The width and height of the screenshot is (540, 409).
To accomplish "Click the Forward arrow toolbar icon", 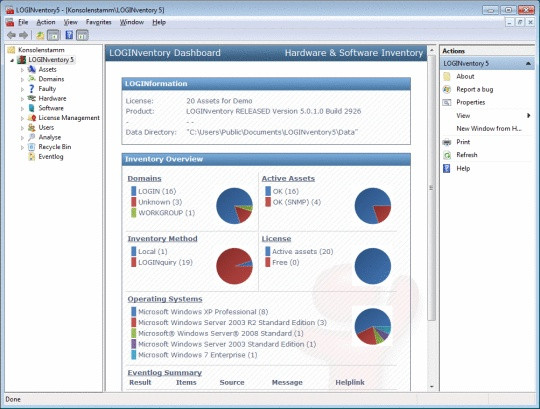I will point(23,35).
